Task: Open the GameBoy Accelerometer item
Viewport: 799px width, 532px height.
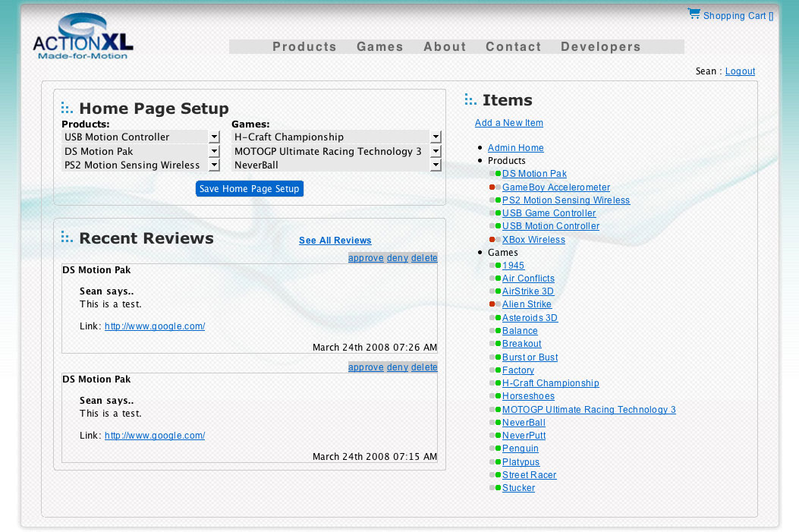Action: (x=556, y=187)
